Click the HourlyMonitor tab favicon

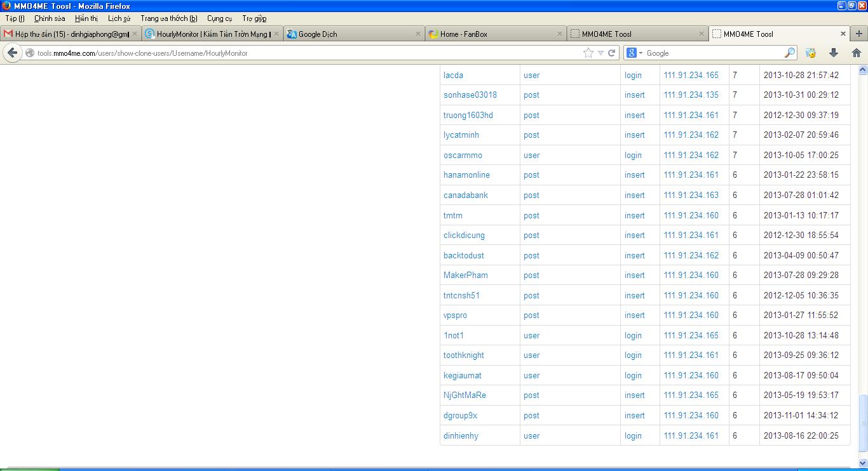coord(150,34)
